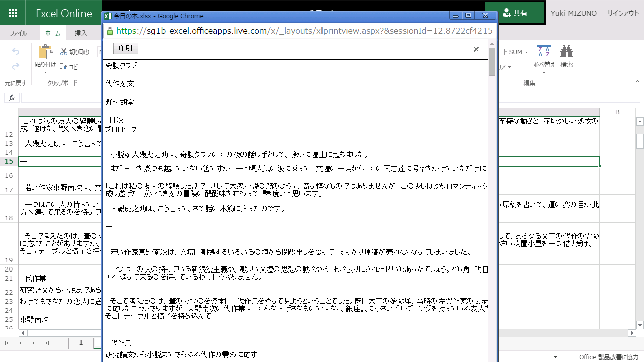
Task: Close the print preview with the X
Action: 476,49
